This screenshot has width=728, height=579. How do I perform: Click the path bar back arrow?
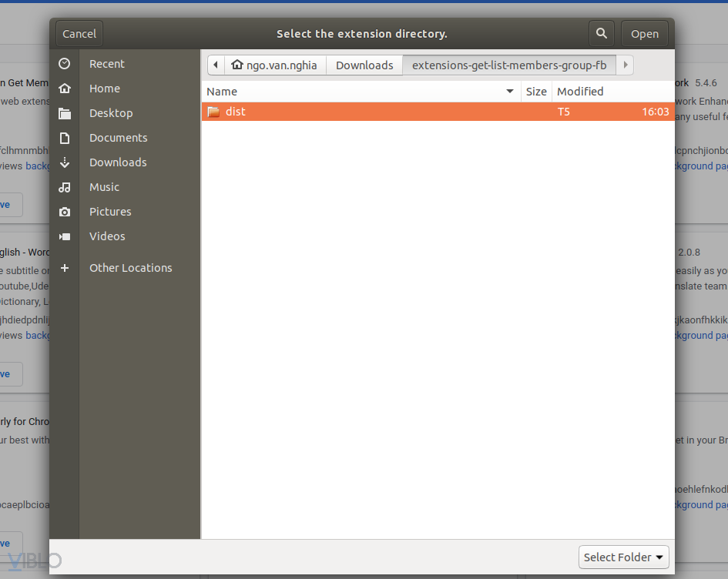(x=216, y=65)
